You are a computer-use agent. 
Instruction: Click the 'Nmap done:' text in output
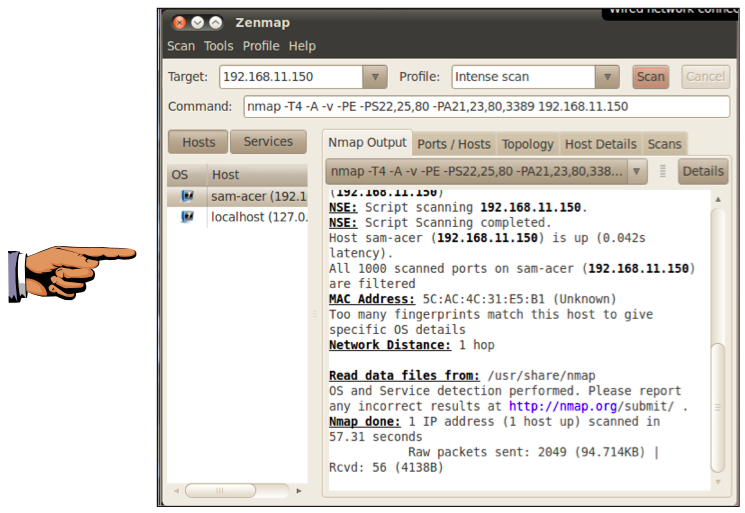[x=364, y=422]
